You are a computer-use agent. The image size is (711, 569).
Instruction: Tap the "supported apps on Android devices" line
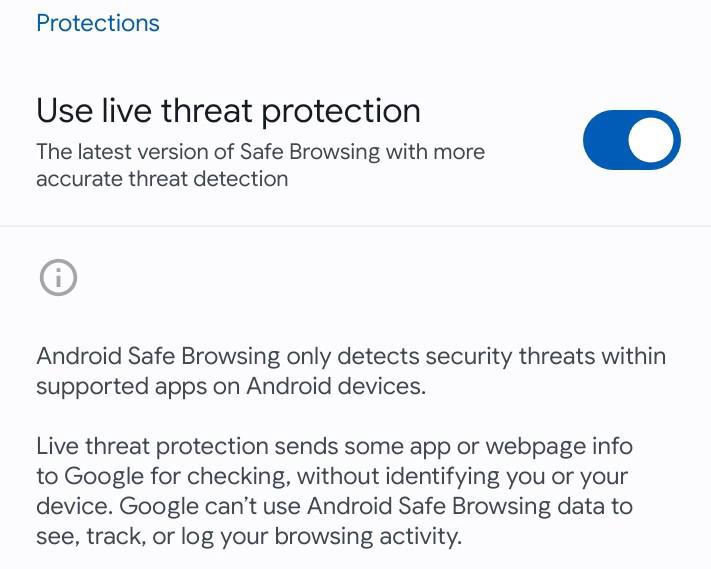(230, 386)
